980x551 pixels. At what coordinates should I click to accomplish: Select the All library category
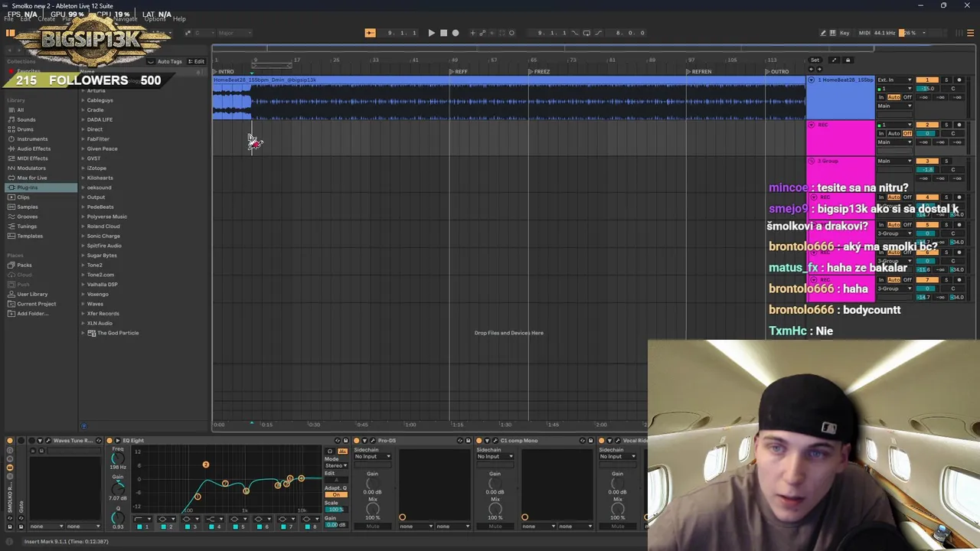[20, 109]
